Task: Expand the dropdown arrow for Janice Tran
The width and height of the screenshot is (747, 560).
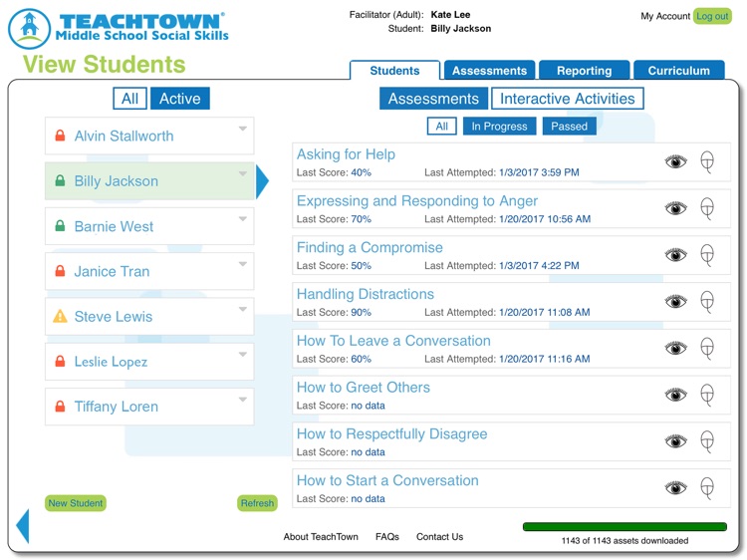Action: (243, 264)
